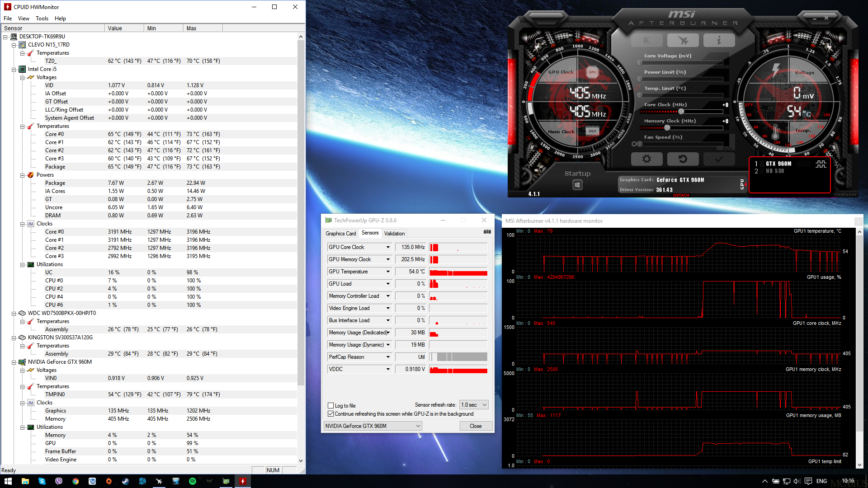Toggle Afterburner Startup Windows icon

click(x=577, y=185)
